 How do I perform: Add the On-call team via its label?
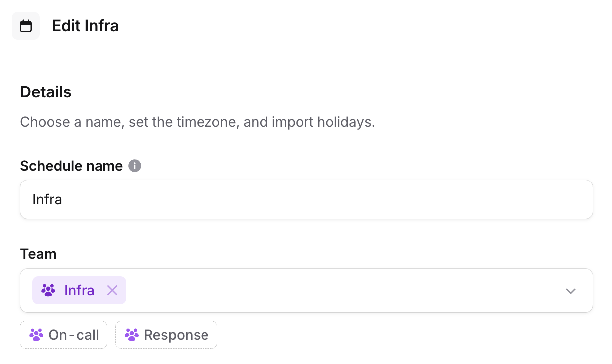[74, 335]
